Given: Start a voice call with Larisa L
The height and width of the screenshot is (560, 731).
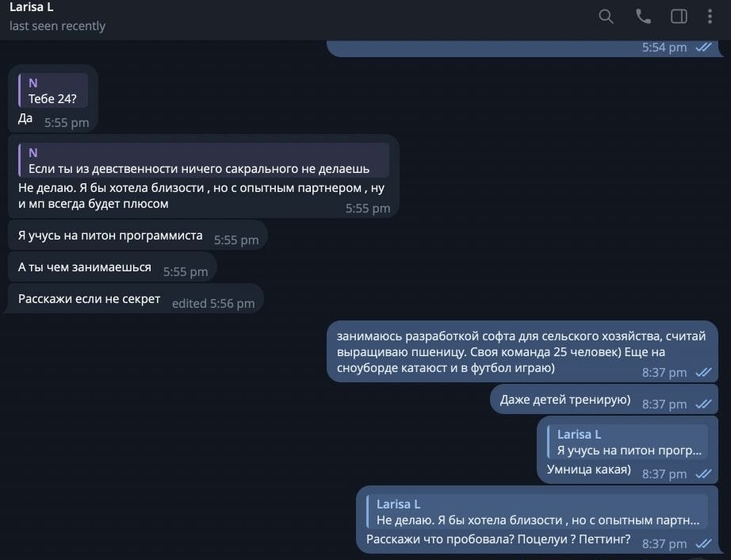Looking at the screenshot, I should (x=643, y=17).
